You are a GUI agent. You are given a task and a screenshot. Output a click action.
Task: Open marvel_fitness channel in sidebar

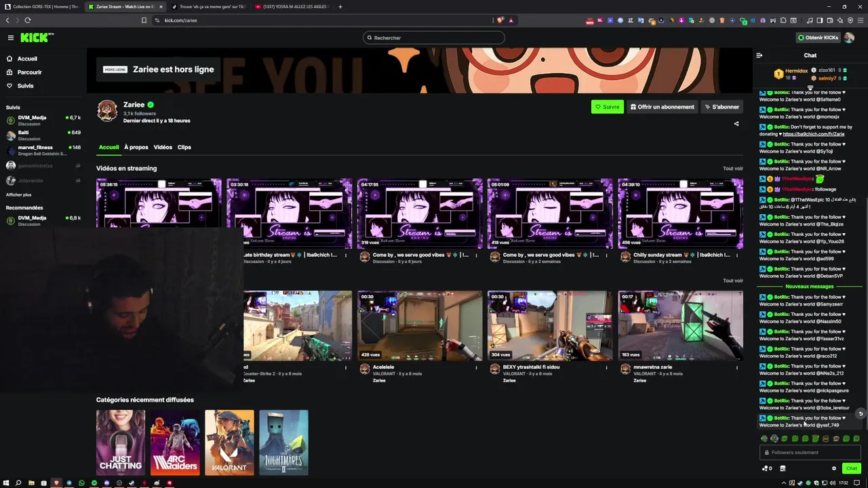click(x=43, y=150)
